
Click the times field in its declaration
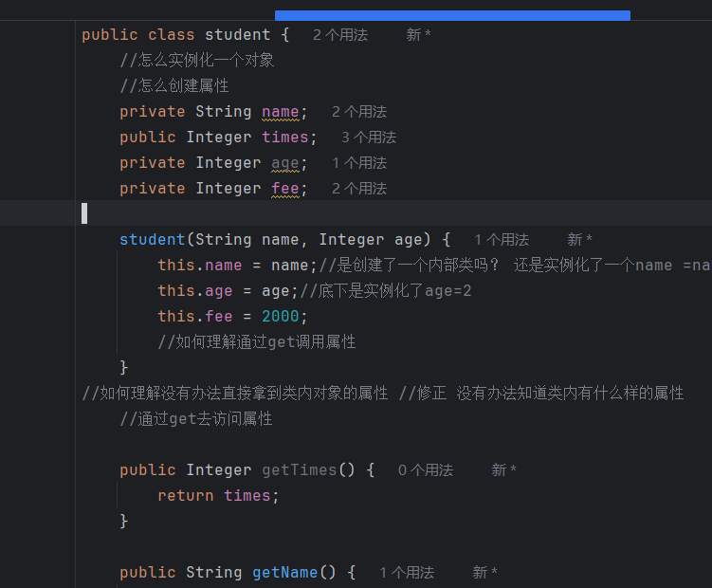point(285,138)
